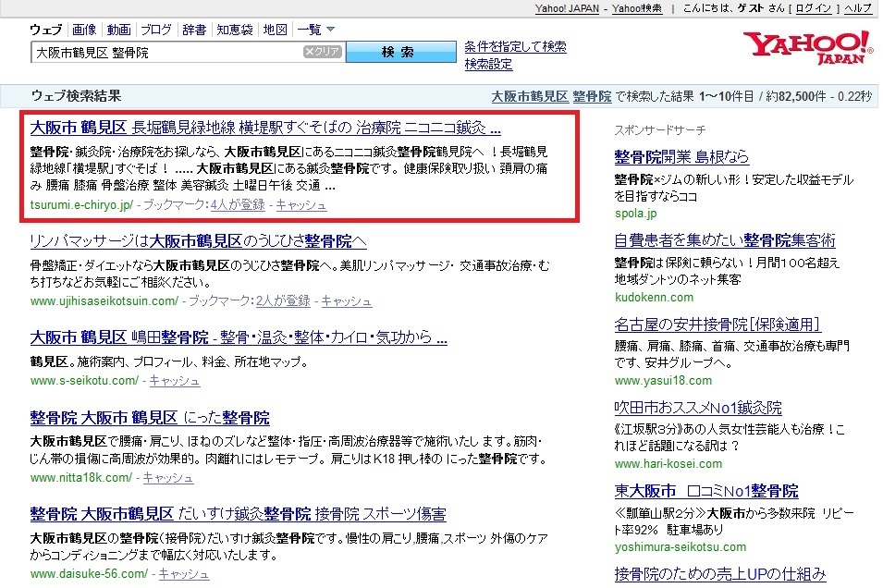Open だいすけ鍼灸整骨院 result title
Viewport: 883px width, 588px height.
click(x=239, y=514)
